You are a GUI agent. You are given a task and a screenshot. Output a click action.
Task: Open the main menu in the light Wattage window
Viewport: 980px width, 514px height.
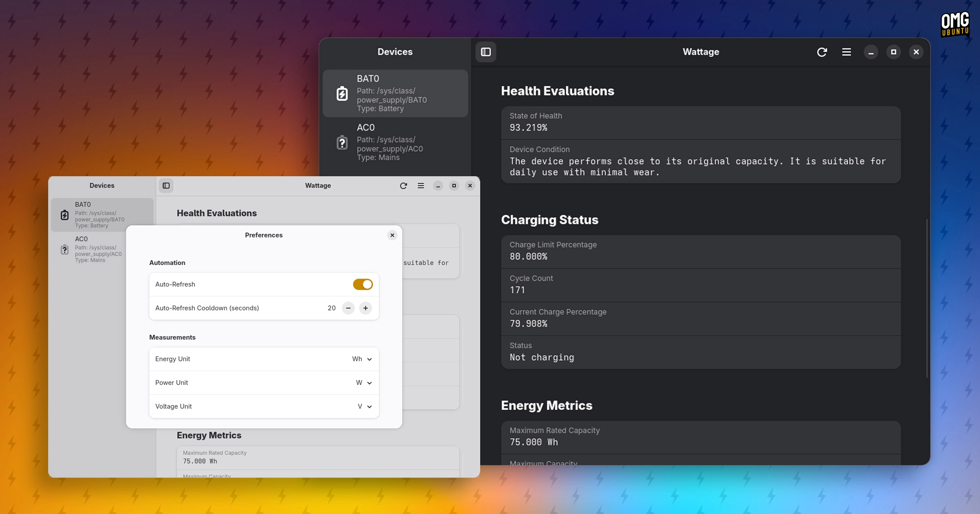tap(421, 186)
